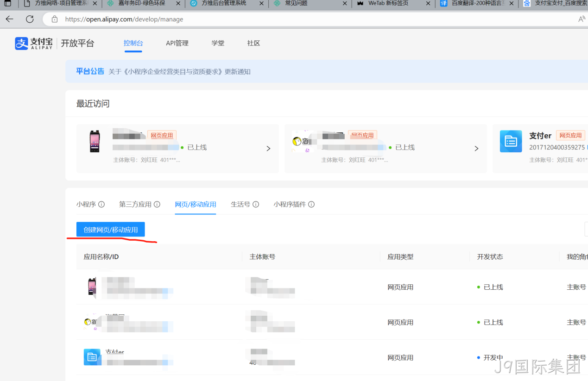Click 开发中 status in 支付er row
588x381 pixels.
(493, 357)
